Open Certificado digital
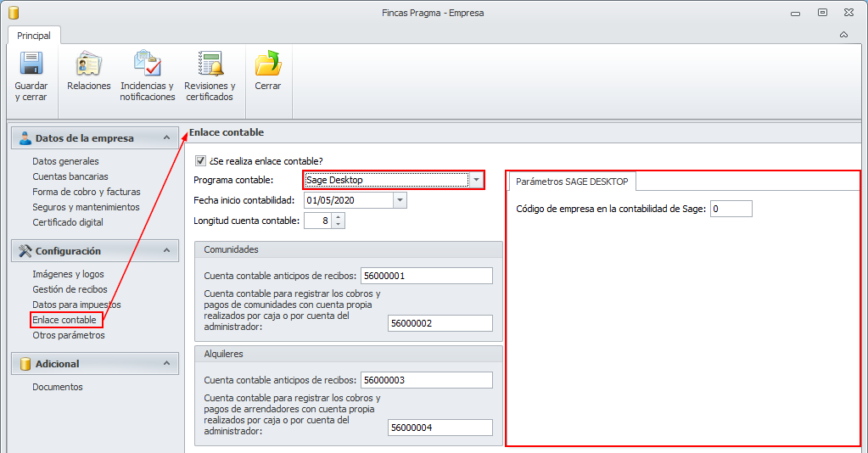Viewport: 868px width, 453px height. pos(68,222)
